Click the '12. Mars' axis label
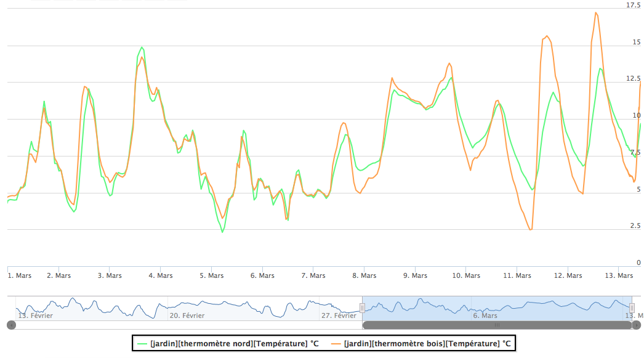The width and height of the screenshot is (644, 358). coord(568,275)
